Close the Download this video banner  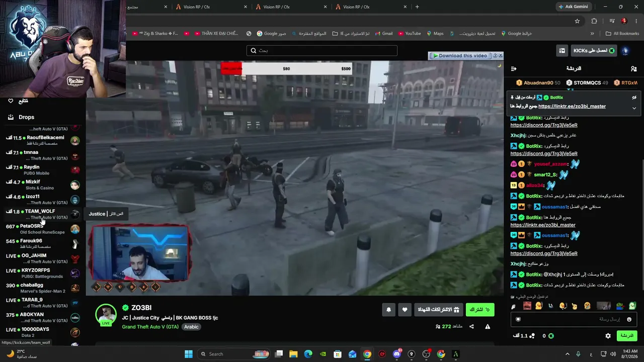tap(500, 55)
